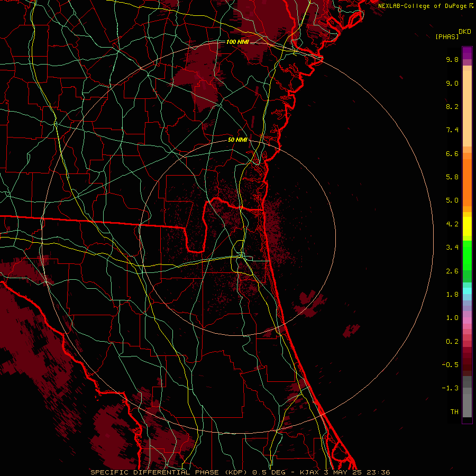Click the 7.4 value on the color scale
The width and height of the screenshot is (476, 476).
pos(452,130)
